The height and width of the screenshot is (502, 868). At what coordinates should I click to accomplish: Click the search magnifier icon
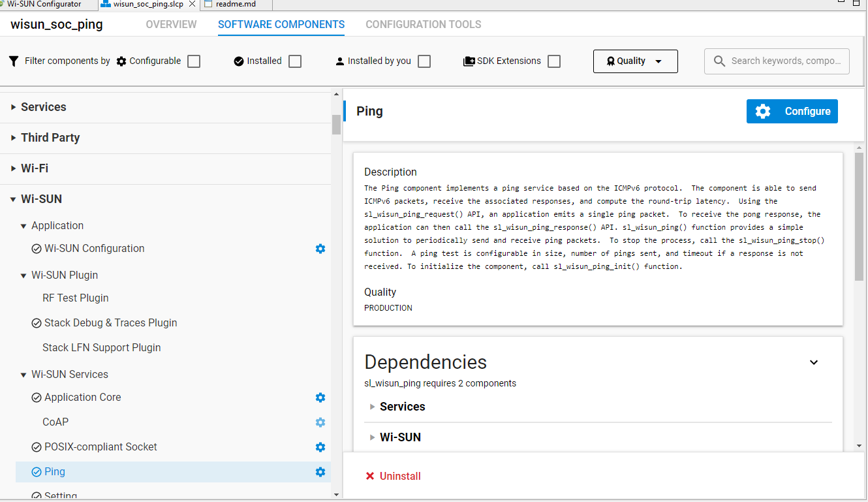click(719, 61)
